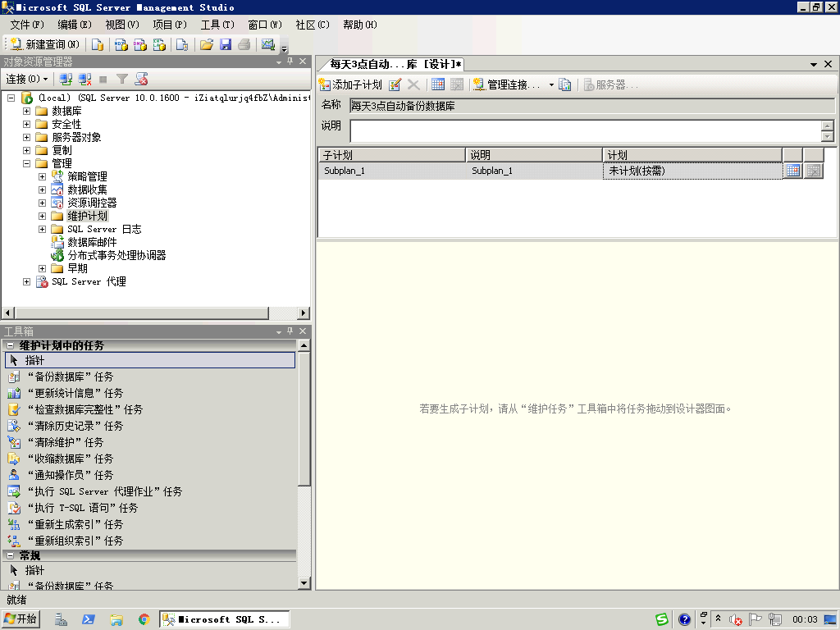Select the 资源调控器 tree item

[x=92, y=203]
